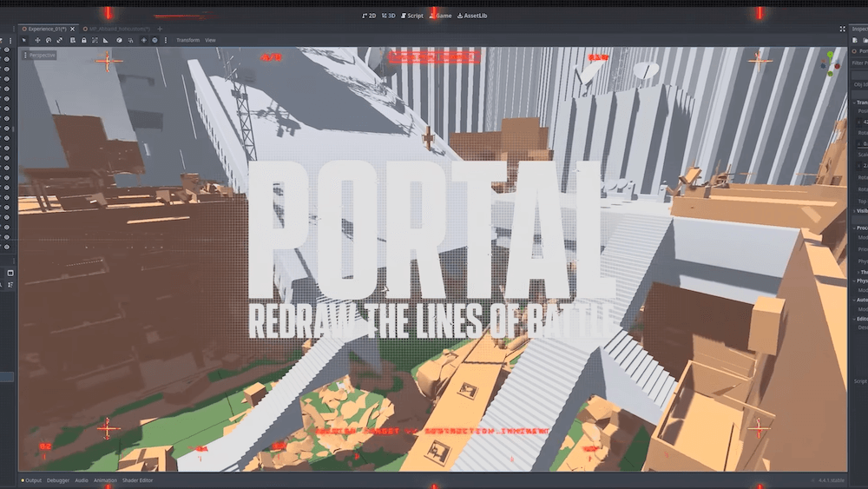
Task: Open the Perspective viewport menu
Action: pyautogui.click(x=39, y=56)
